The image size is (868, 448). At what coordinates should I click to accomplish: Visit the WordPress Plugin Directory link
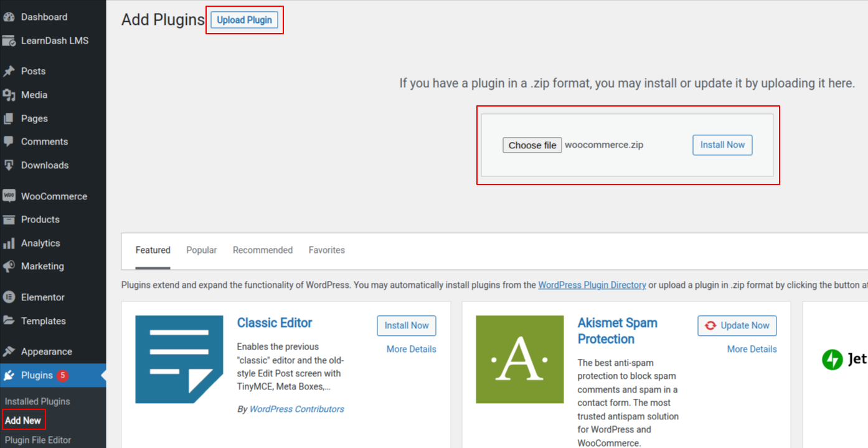(592, 285)
